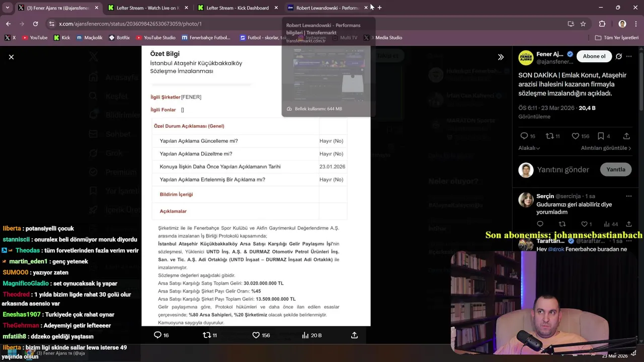The height and width of the screenshot is (362, 644).
Task: Switch to Lefter Stream Kick Dashboard tab
Action: [x=236, y=8]
